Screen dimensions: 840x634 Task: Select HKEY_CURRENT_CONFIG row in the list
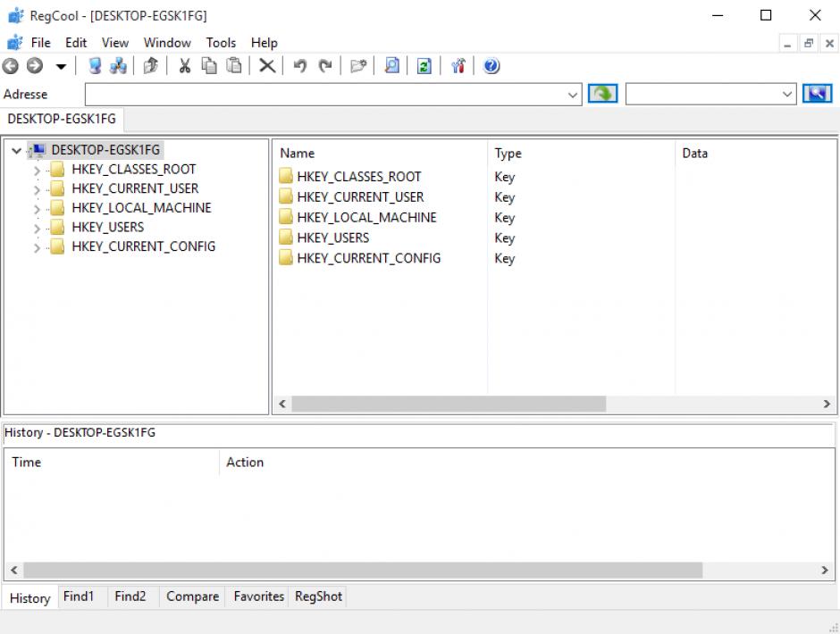pos(369,258)
